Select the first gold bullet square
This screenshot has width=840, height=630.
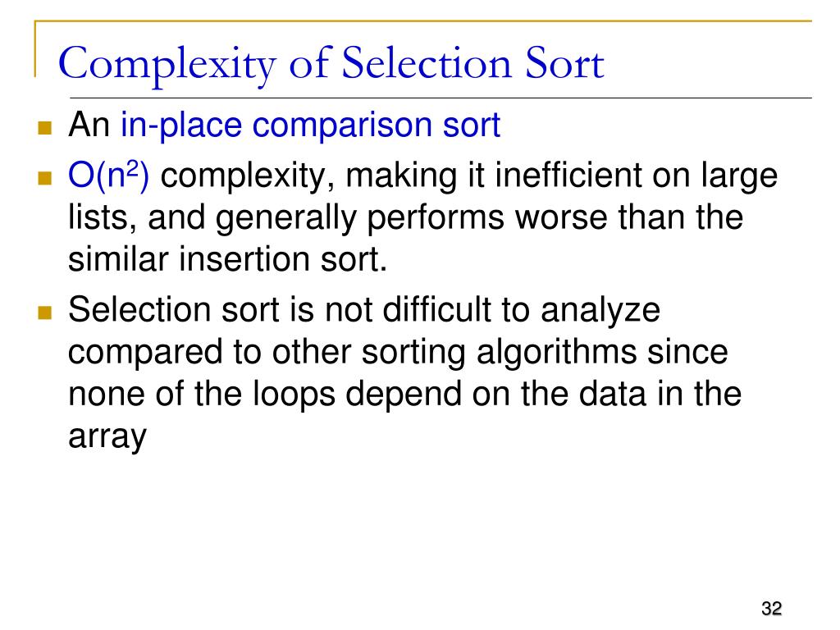45,127
